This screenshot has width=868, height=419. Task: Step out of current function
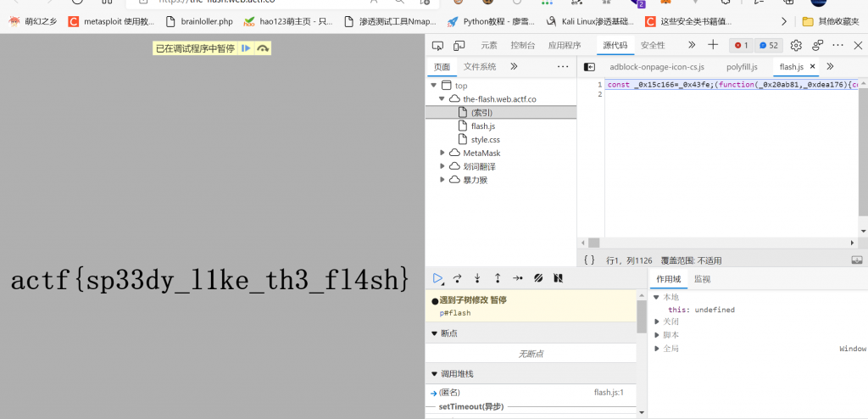(498, 278)
